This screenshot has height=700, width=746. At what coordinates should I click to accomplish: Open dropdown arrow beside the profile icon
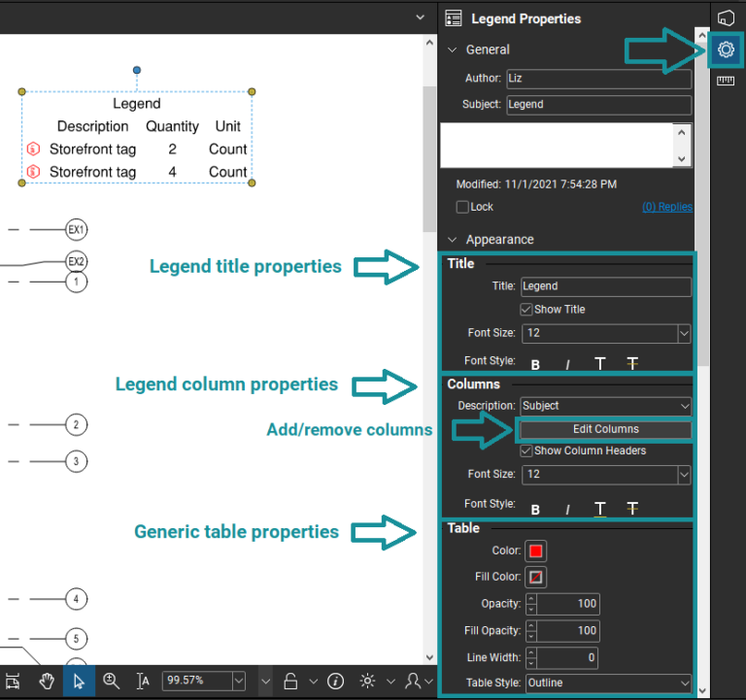428,681
